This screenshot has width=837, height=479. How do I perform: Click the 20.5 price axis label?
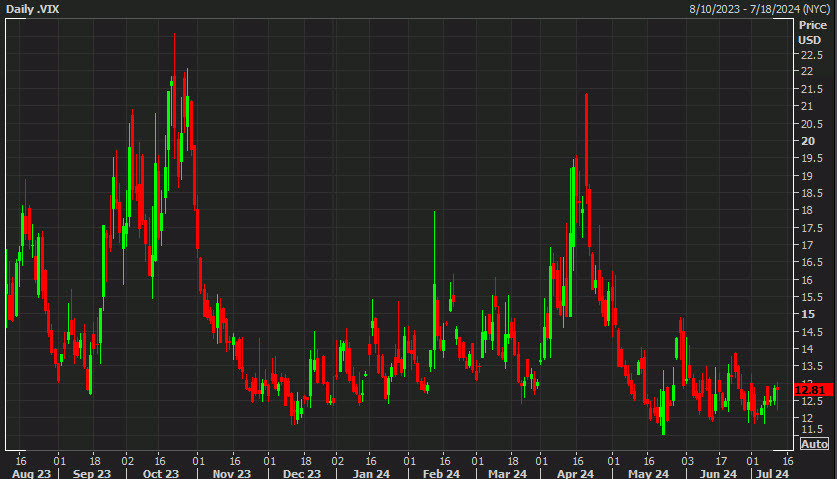click(811, 124)
